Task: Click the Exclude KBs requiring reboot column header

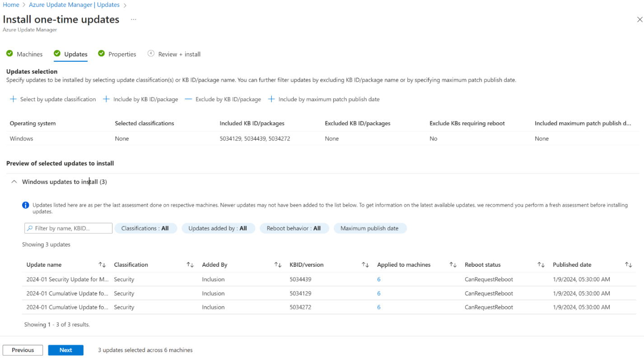Action: [x=467, y=123]
